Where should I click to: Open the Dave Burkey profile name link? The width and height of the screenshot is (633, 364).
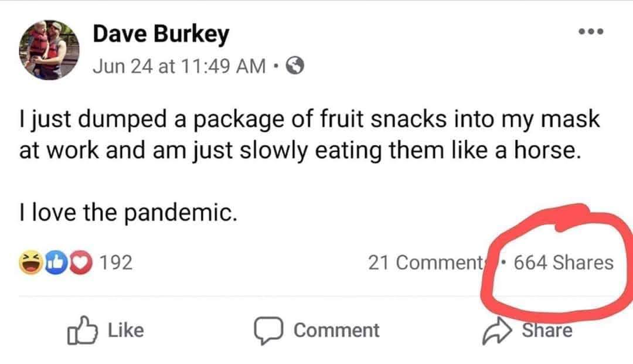click(161, 35)
